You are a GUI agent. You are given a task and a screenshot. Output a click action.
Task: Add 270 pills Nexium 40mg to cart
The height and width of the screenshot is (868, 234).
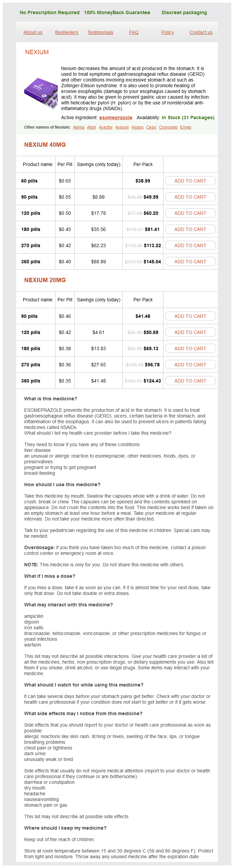[190, 246]
